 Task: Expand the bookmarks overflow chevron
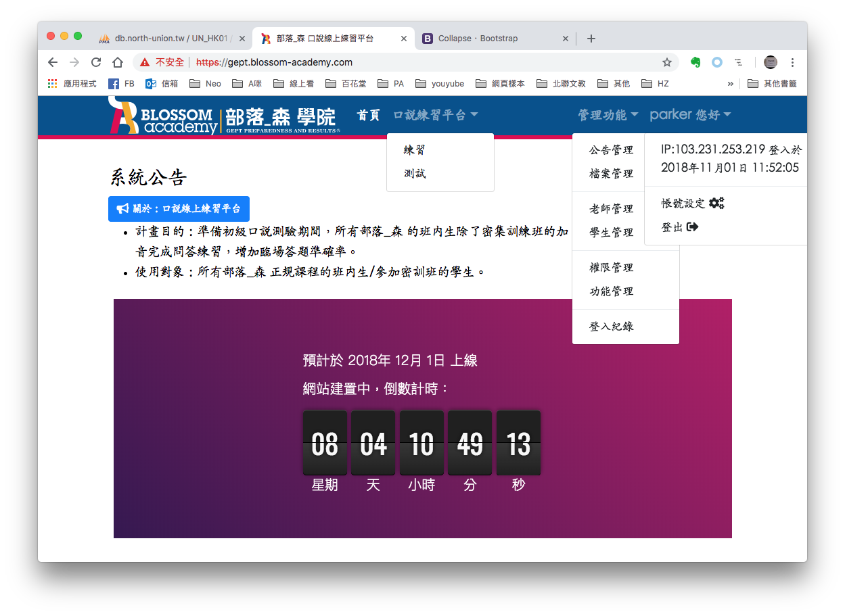730,84
